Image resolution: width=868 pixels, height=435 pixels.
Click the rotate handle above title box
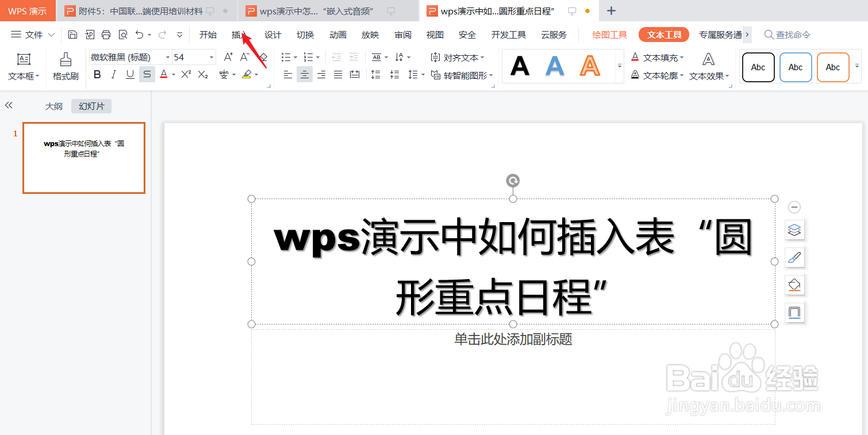[x=513, y=181]
